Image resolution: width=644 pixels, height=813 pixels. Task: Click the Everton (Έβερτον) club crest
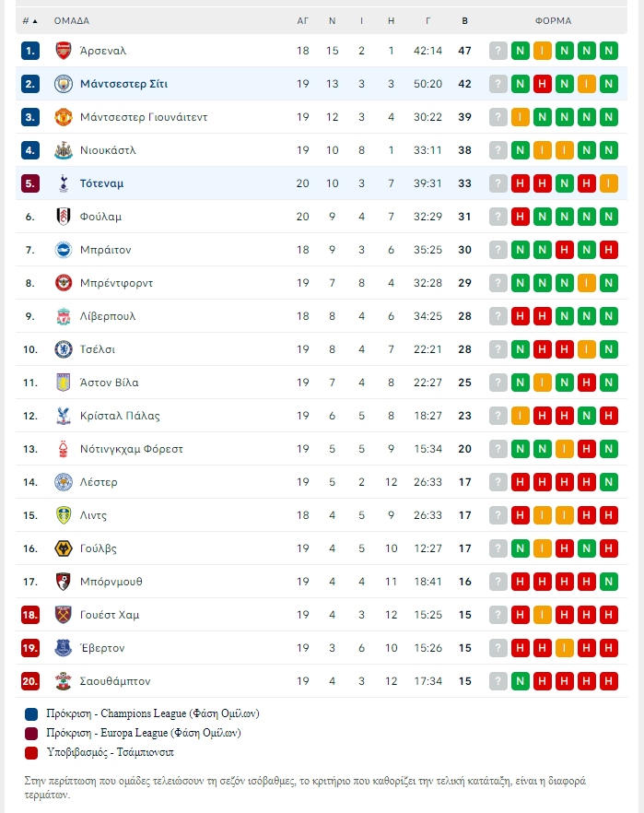pos(64,648)
